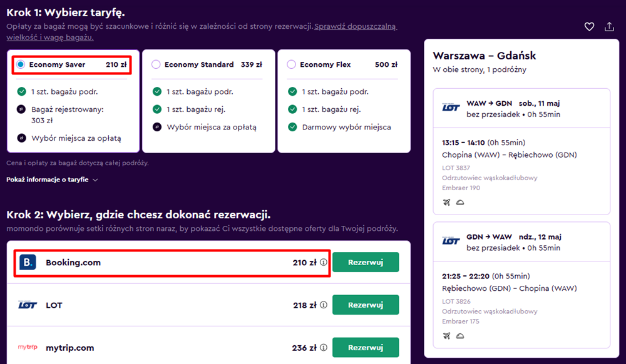Click the 339 zł Economy Standard price
The width and height of the screenshot is (626, 364).
[x=252, y=64]
